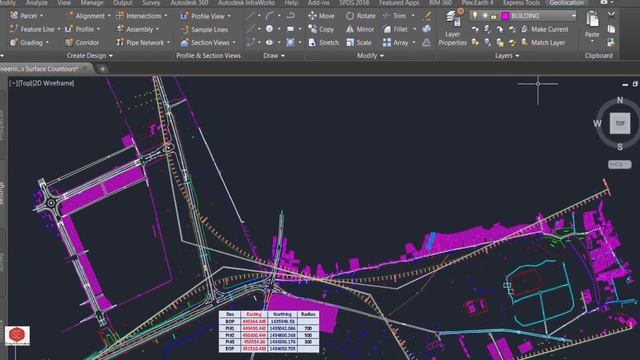This screenshot has width=640, height=360.
Task: Open the Alignment dropdown arrow
Action: (x=109, y=16)
